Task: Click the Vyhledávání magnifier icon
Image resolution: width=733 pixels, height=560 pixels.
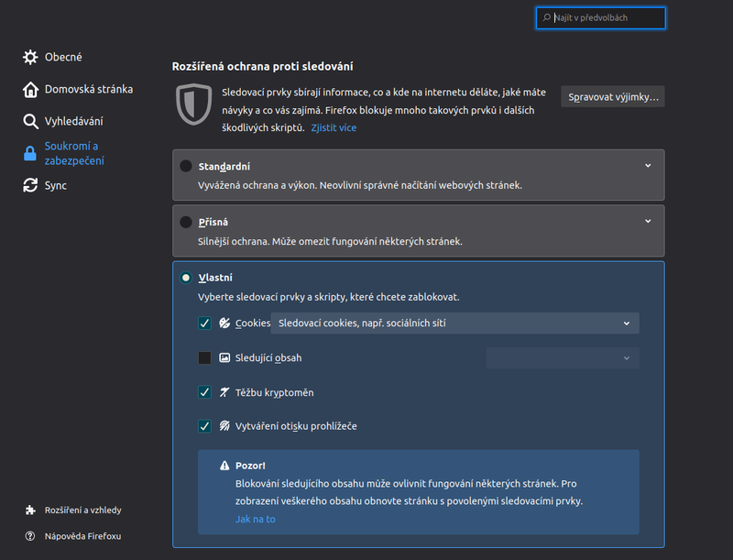Action: tap(30, 121)
